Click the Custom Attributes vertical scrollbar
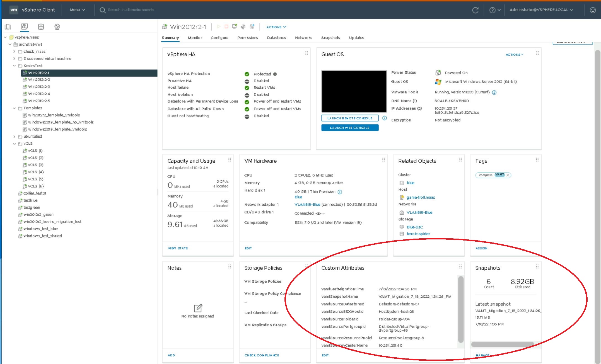 click(x=461, y=309)
